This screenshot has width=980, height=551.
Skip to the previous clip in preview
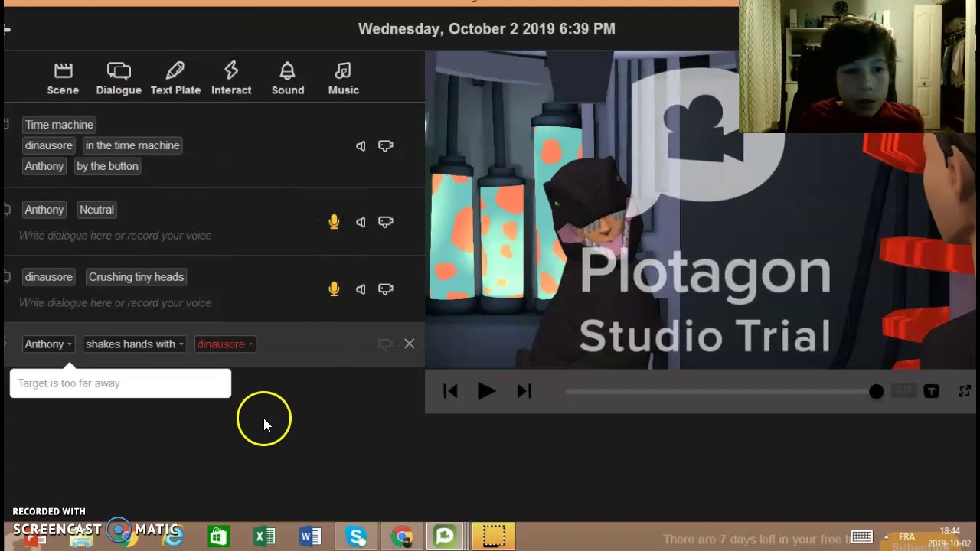450,391
